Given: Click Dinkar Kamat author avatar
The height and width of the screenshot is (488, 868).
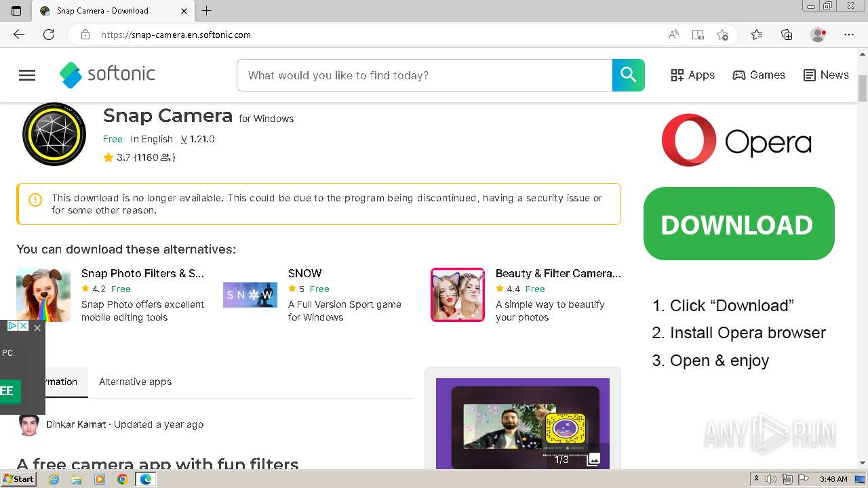Looking at the screenshot, I should coord(28,425).
